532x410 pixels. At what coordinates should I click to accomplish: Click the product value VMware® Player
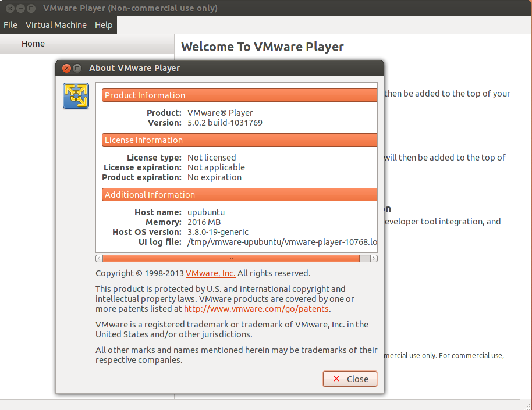[220, 113]
